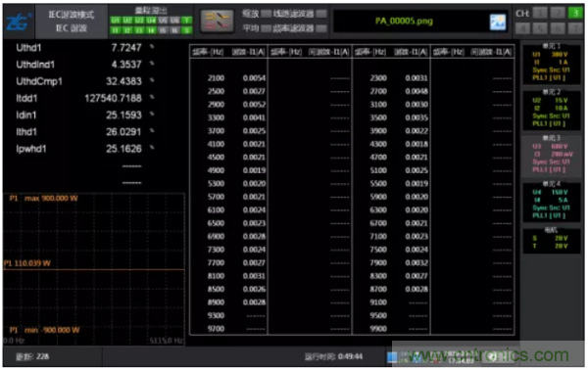Click the IEC谐波模式 mode button

72,22
